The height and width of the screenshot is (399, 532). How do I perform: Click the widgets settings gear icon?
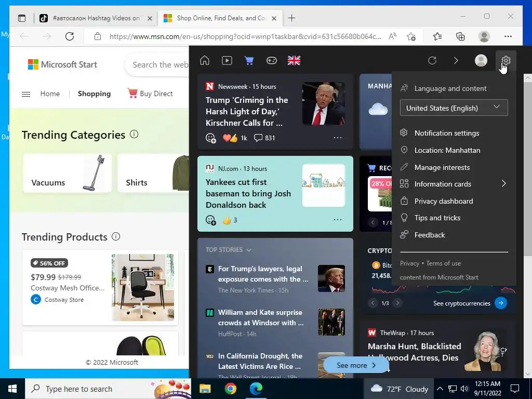tap(506, 61)
